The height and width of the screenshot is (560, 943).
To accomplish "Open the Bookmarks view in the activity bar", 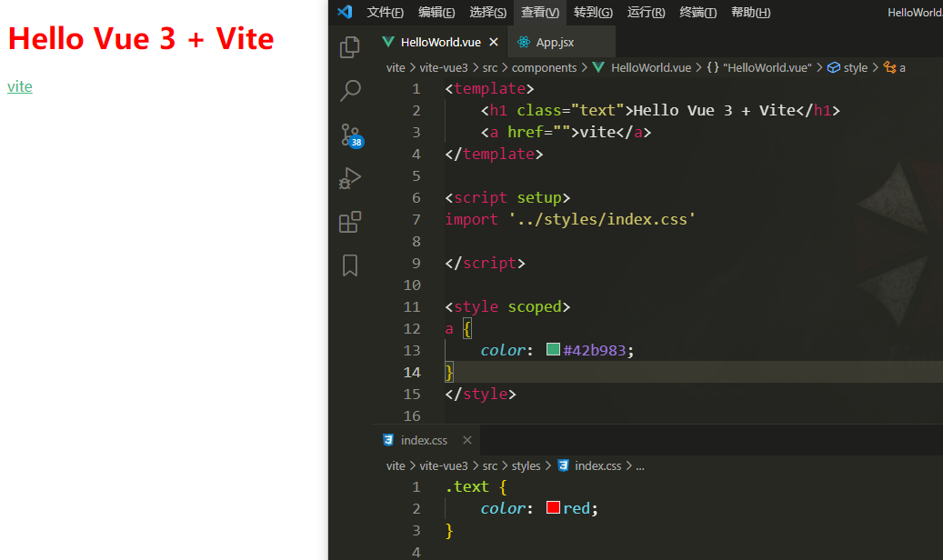I will pyautogui.click(x=350, y=265).
